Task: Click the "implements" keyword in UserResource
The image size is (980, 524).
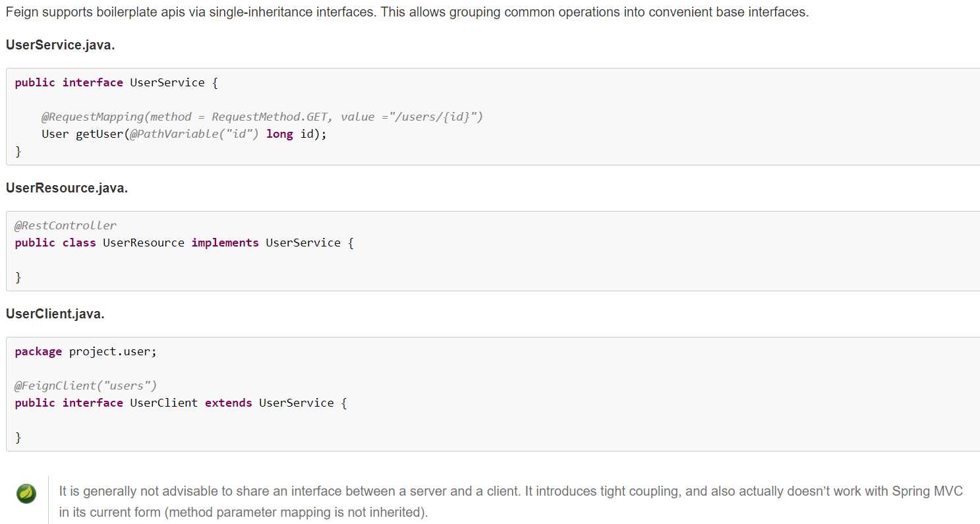Action: pos(225,243)
